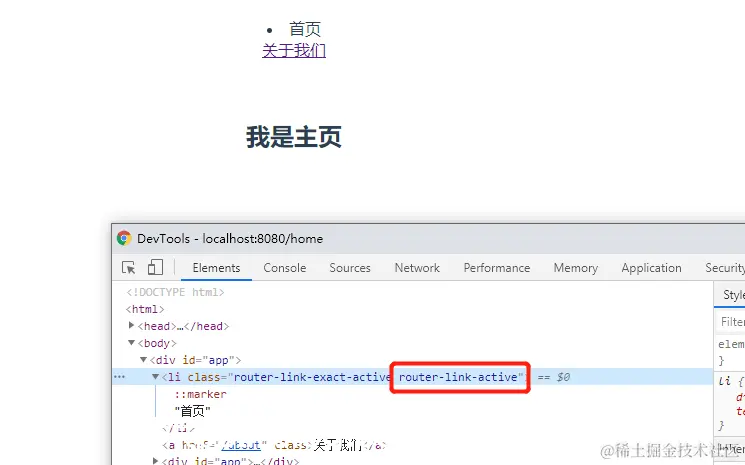Select the ::marker pseudo-element row
Screen dimensions: 745x465
pos(201,394)
